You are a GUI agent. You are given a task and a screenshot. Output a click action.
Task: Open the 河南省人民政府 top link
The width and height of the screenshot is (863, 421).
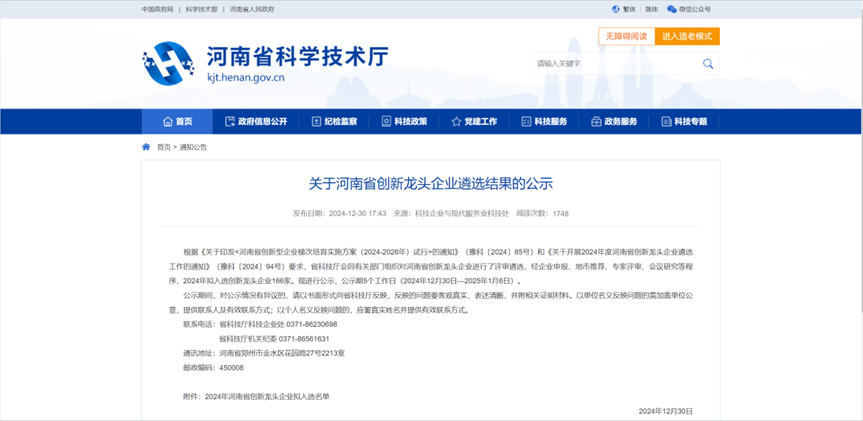pyautogui.click(x=252, y=9)
